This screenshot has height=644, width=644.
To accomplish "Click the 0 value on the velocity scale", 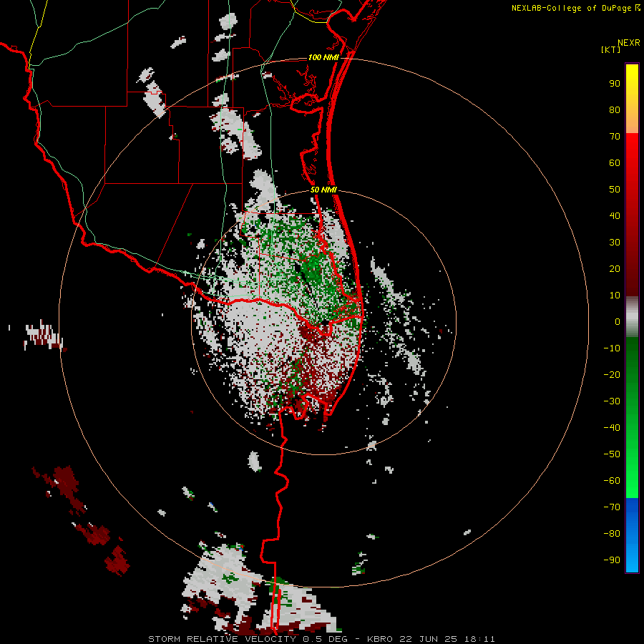I will pyautogui.click(x=618, y=322).
